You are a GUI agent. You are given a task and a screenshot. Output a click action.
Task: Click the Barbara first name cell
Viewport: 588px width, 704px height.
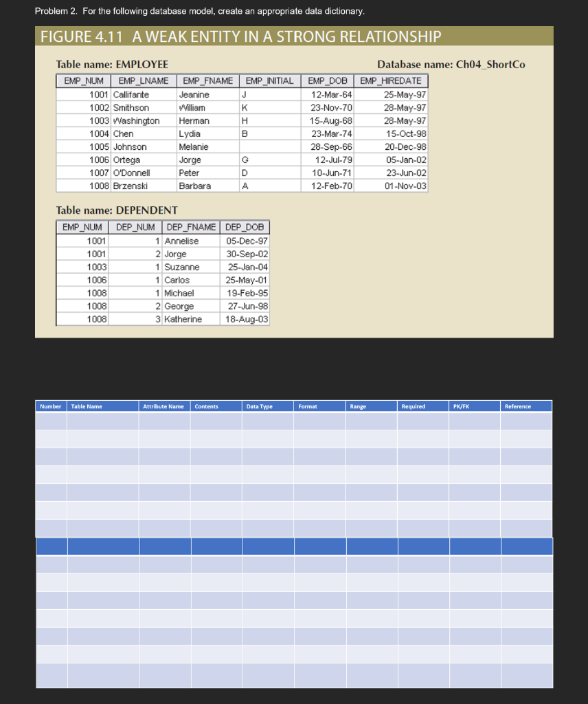point(207,186)
